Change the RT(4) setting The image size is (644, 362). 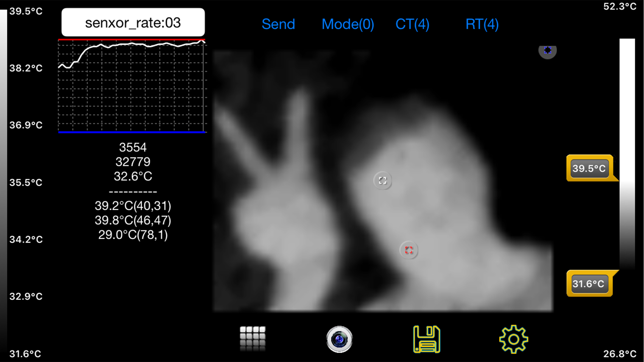[482, 24]
